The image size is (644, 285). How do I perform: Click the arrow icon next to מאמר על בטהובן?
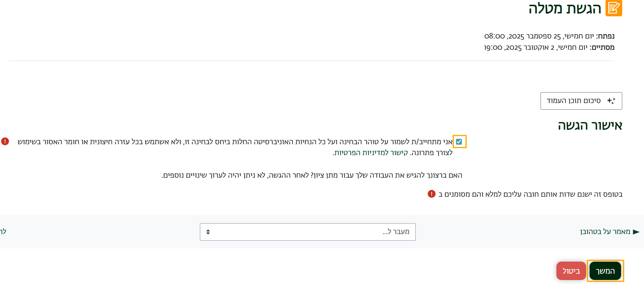coord(636,232)
